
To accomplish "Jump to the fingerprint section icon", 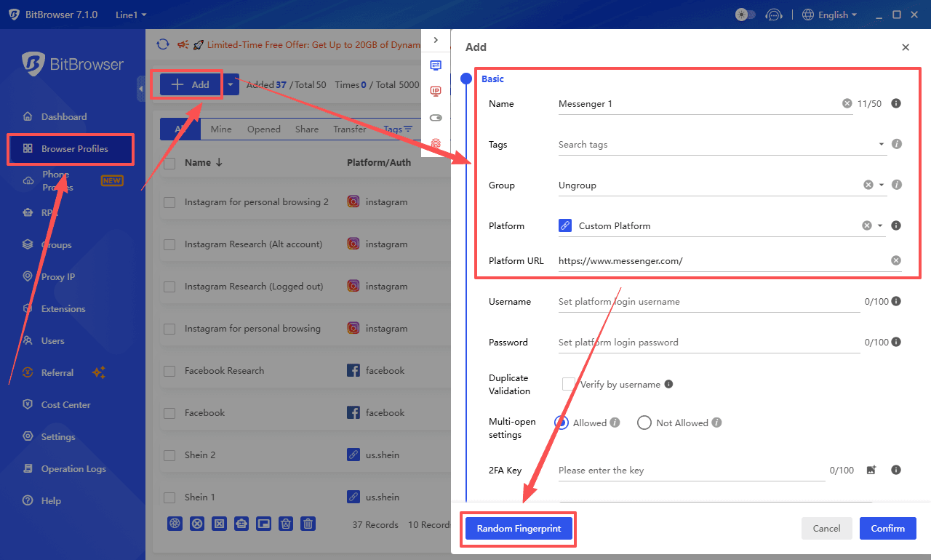I will [x=436, y=144].
